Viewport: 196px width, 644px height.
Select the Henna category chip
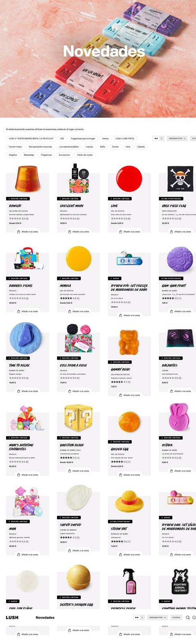tap(105, 138)
